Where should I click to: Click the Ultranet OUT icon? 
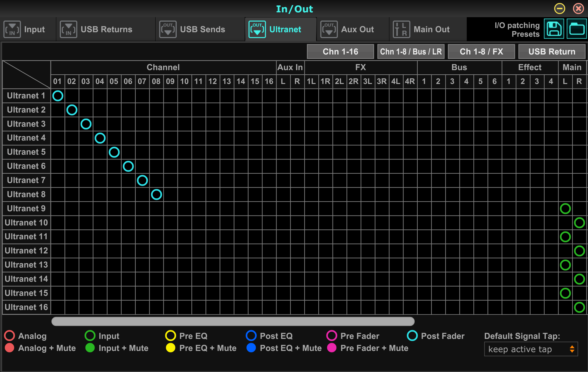pyautogui.click(x=257, y=29)
